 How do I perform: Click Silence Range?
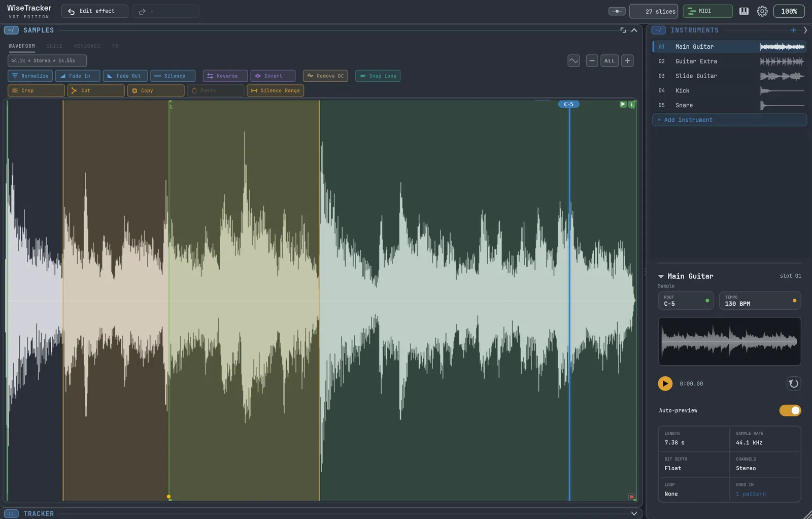point(276,90)
